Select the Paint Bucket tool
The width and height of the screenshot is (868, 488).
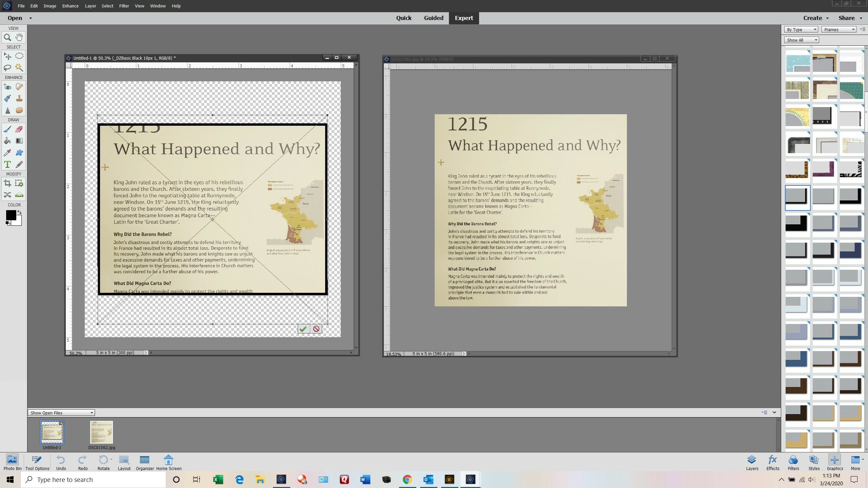point(7,141)
